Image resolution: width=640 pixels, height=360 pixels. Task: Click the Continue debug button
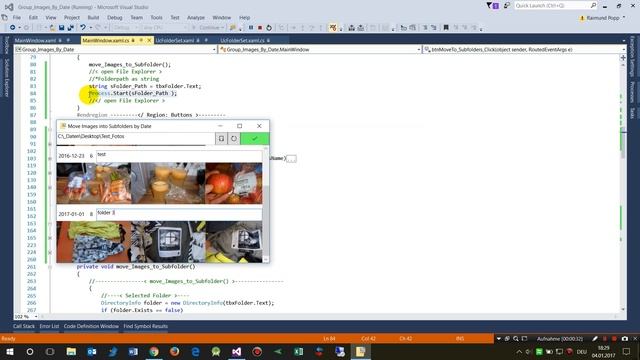[209, 28]
